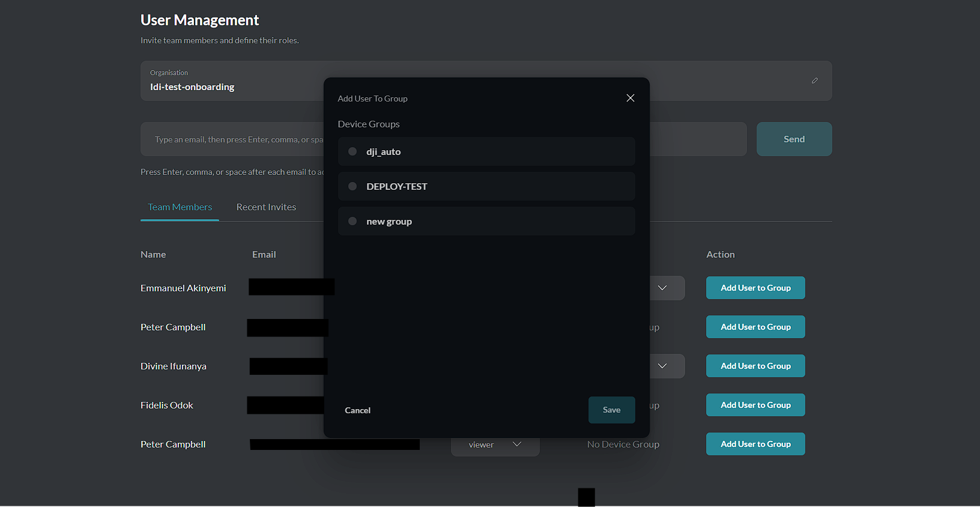Viewport: 980px width, 507px height.
Task: Click the ldi-test-onboarding organisation name
Action: tap(192, 87)
